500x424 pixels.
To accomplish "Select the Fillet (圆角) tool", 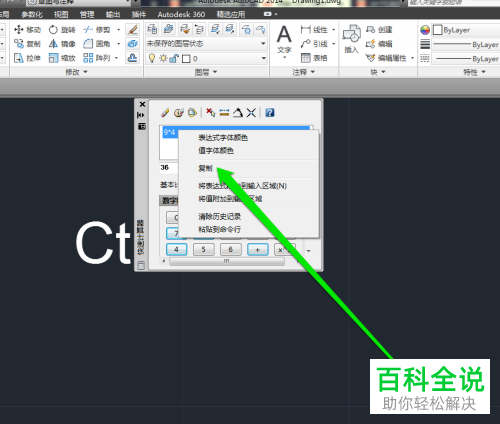I will coord(97,44).
